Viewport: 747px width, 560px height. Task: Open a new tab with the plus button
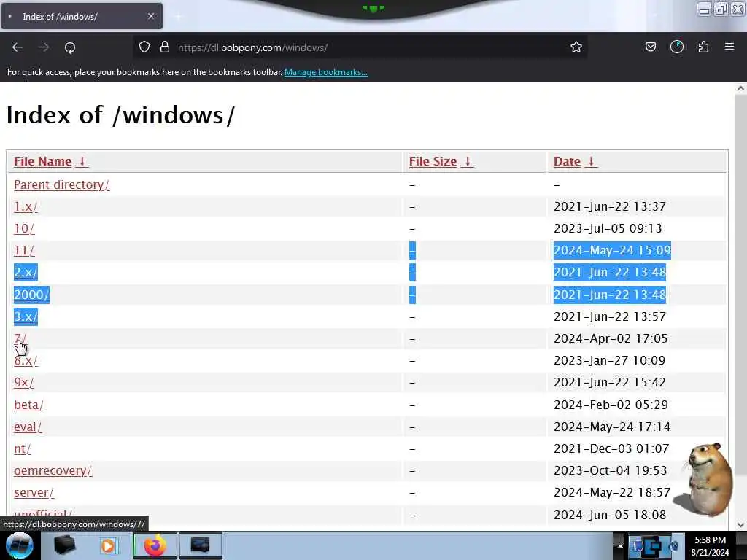coord(178,17)
